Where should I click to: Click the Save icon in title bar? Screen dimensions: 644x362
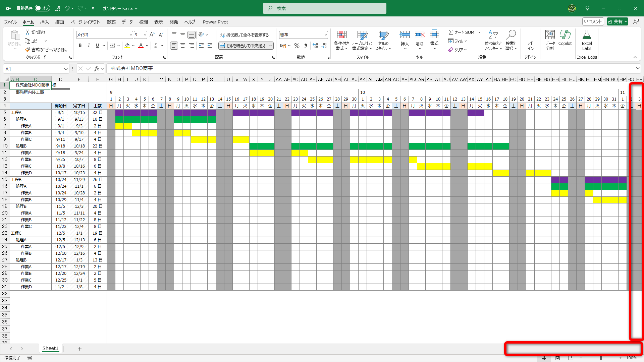point(57,8)
